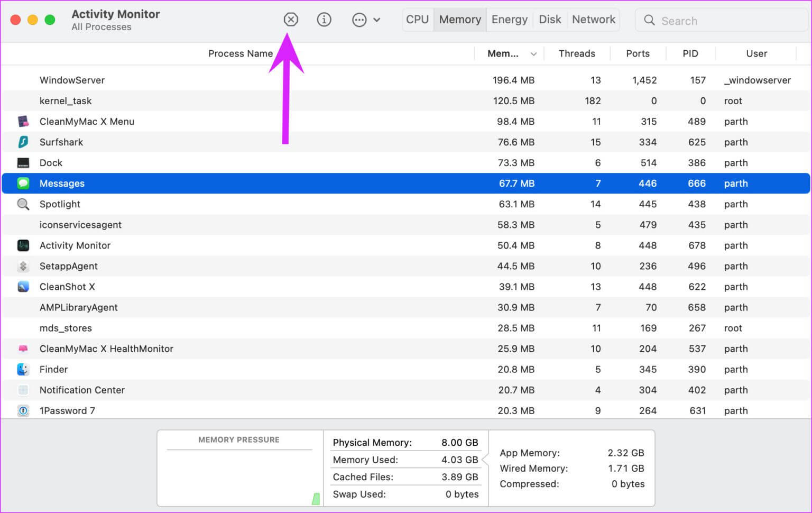Image resolution: width=812 pixels, height=513 pixels.
Task: Select the Surfshark process name
Action: pyautogui.click(x=61, y=142)
